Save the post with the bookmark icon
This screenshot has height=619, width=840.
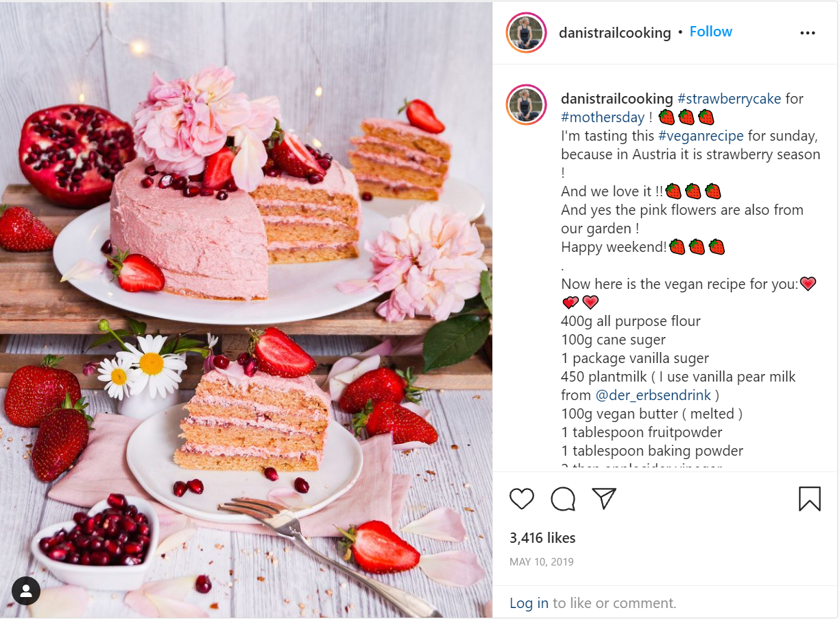click(x=810, y=499)
